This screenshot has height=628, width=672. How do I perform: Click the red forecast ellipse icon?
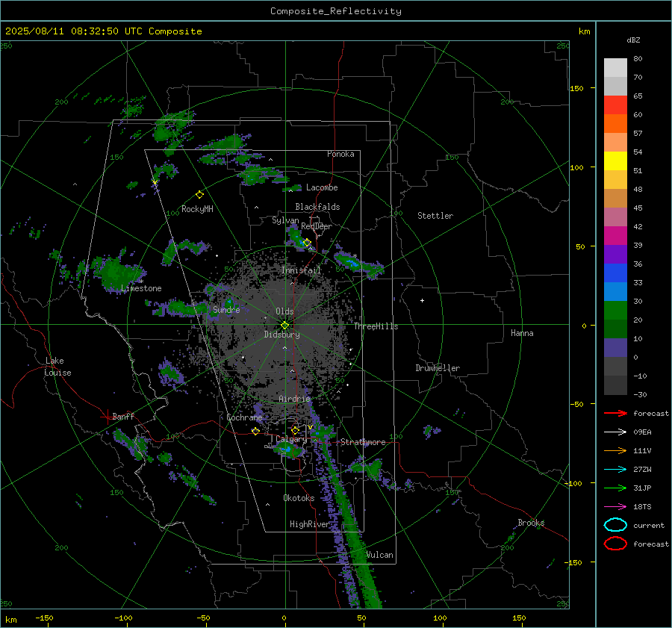[615, 544]
